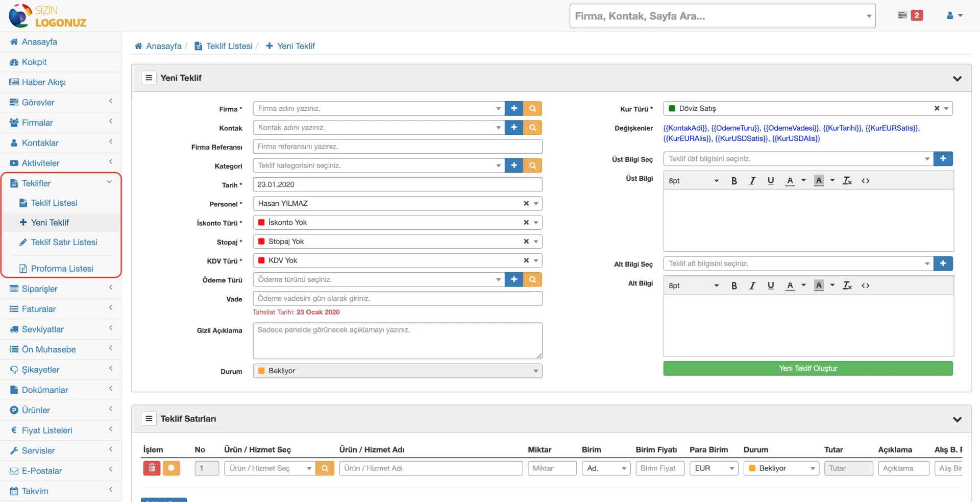Screen dimensions: 980x502
Task: Click the Tarih date field
Action: (x=398, y=184)
